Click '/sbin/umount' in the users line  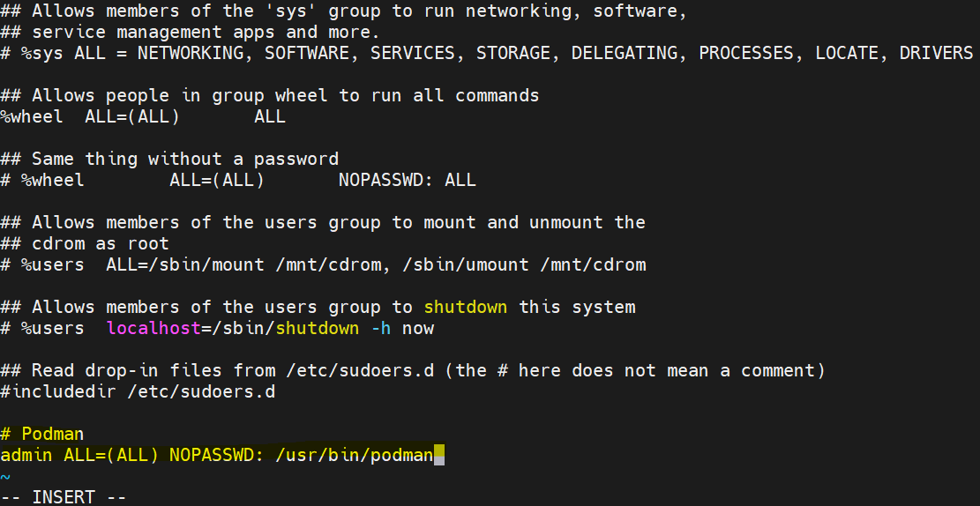pos(466,264)
